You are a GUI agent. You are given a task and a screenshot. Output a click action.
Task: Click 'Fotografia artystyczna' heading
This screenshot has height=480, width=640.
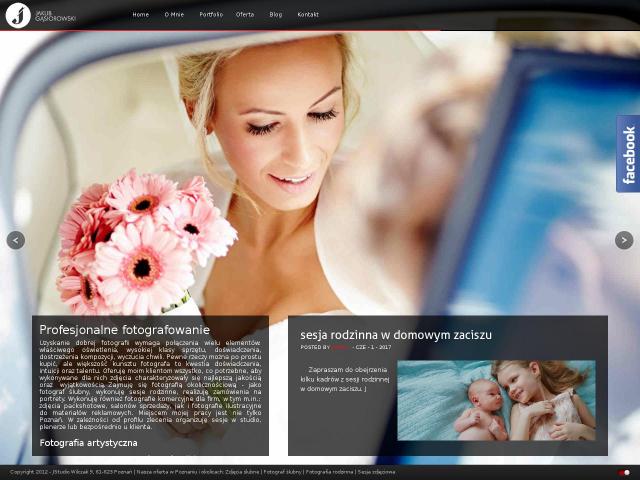pyautogui.click(x=89, y=443)
